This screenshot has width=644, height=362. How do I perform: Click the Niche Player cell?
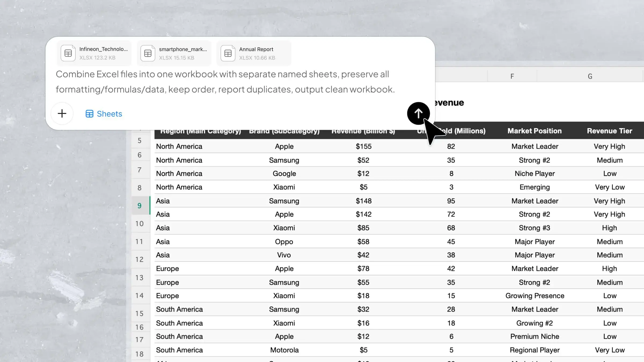(x=535, y=173)
